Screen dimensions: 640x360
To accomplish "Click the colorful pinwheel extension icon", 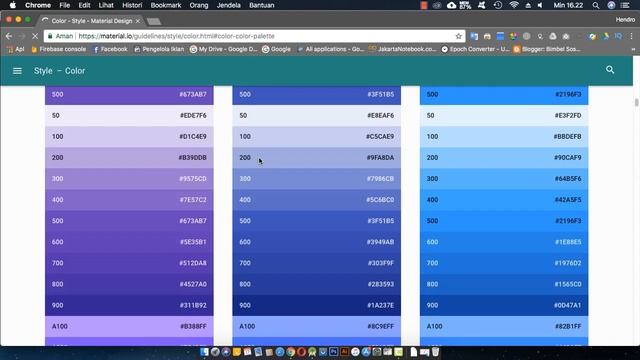I will 513,36.
